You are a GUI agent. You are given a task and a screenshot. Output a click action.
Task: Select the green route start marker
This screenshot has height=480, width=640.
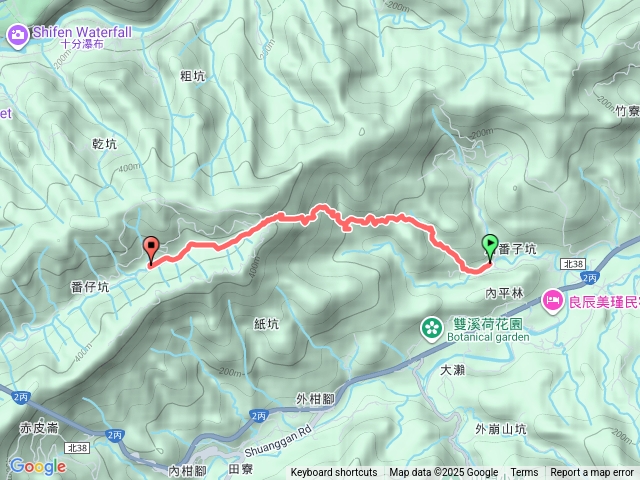click(x=490, y=247)
